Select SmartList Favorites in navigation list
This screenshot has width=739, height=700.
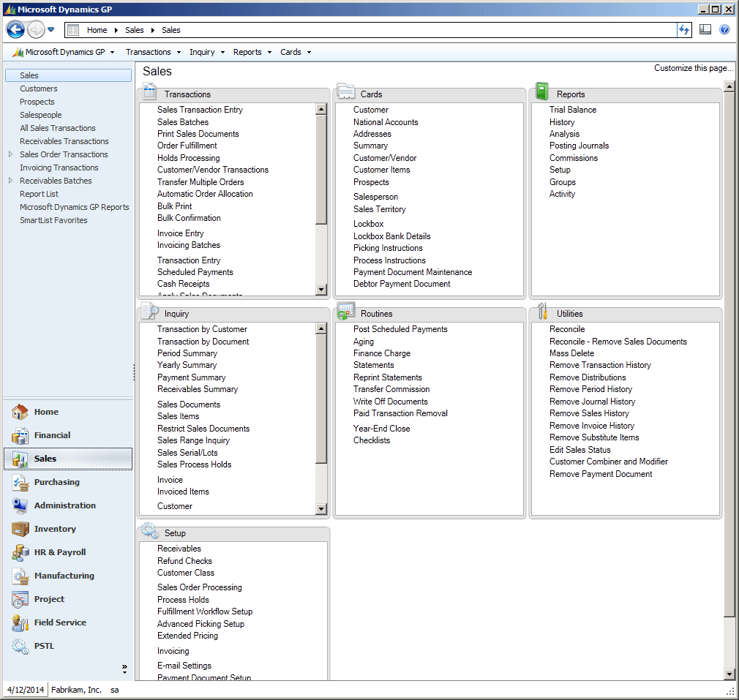click(x=53, y=220)
